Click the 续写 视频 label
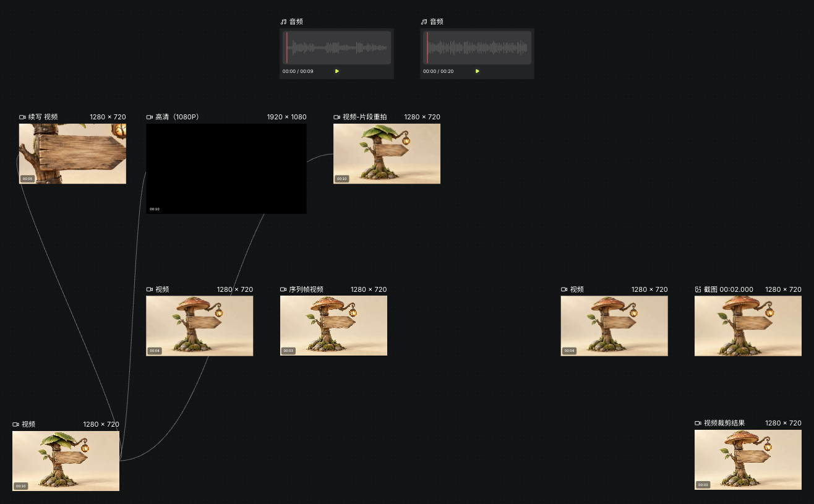Screen dimensions: 814x504 [43, 117]
